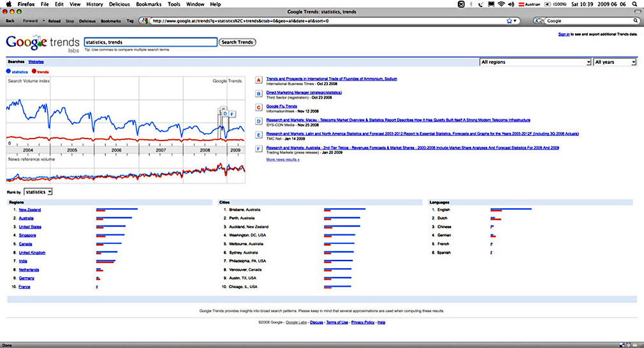This screenshot has height=348, width=644.
Task: Click the Singapore region link
Action: coord(27,235)
